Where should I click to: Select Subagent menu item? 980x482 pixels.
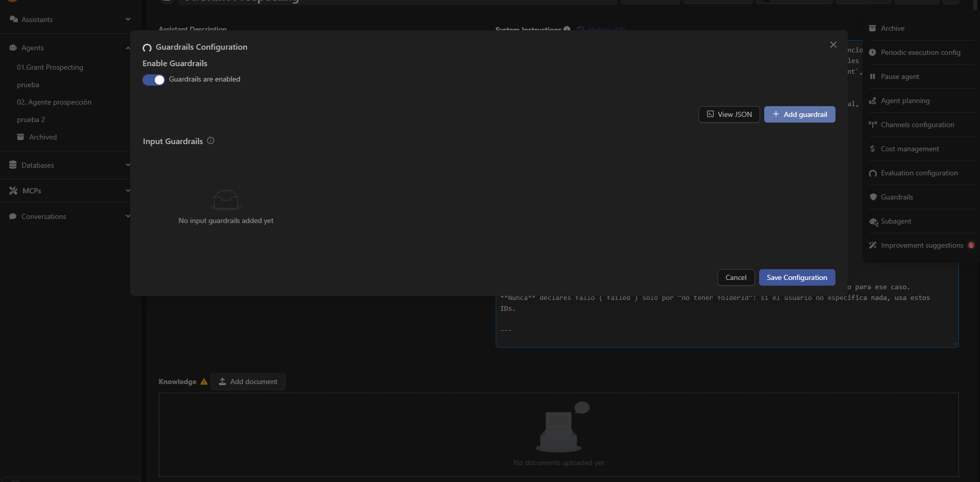tap(921, 221)
